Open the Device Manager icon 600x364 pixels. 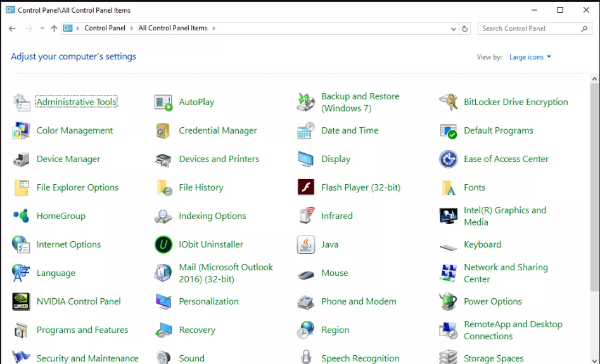pos(21,159)
